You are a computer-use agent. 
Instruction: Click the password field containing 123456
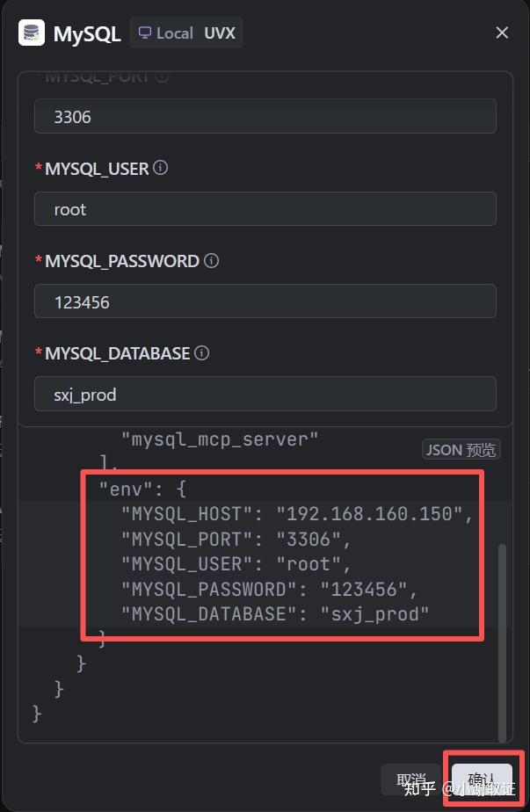pos(265,301)
